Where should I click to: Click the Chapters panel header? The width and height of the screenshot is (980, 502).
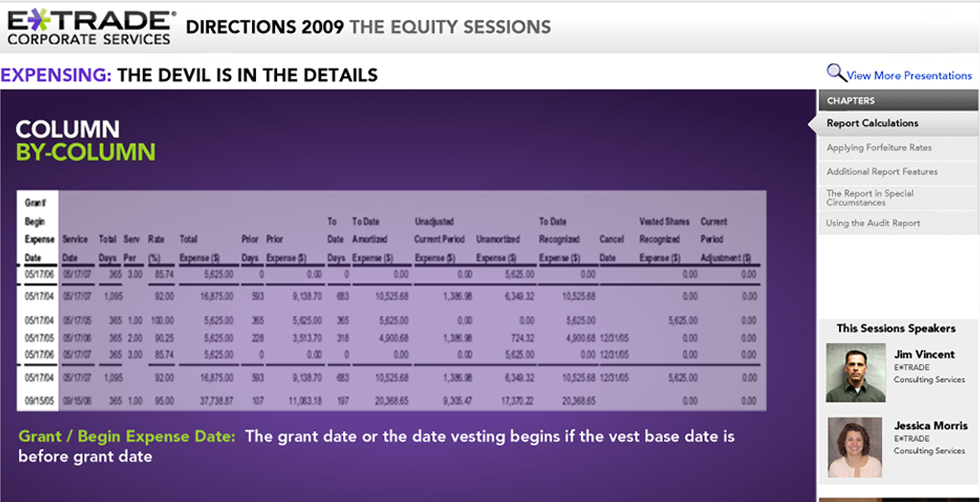coord(898,101)
